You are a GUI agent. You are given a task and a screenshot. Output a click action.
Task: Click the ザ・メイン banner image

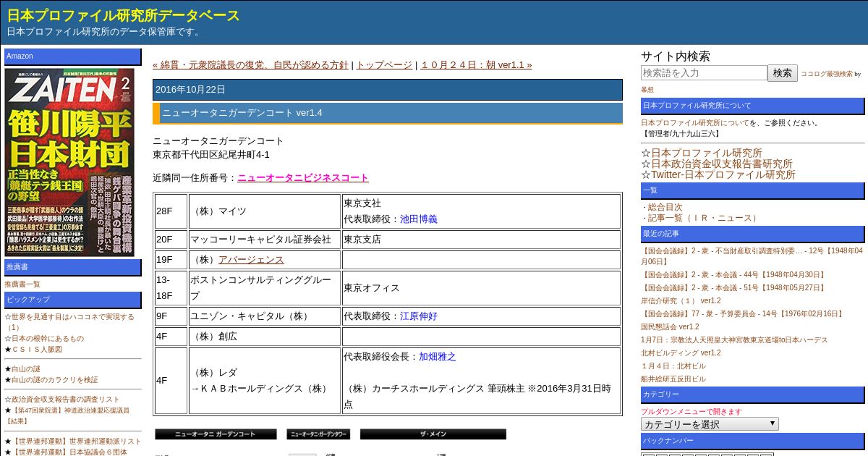coord(433,434)
